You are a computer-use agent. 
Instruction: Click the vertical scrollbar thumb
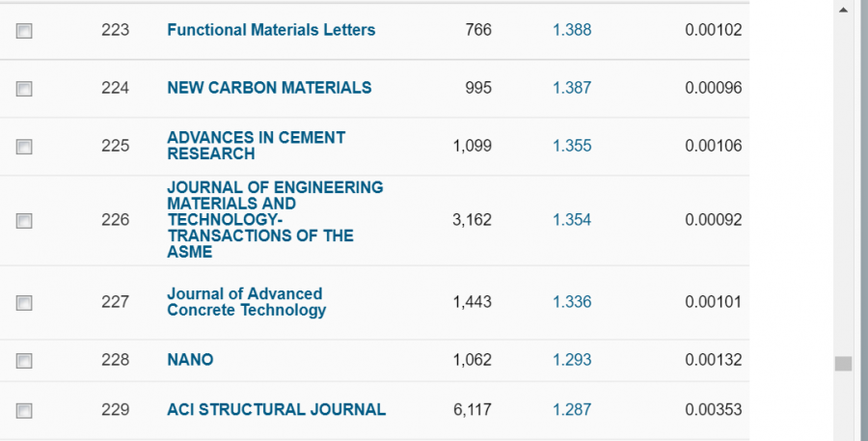tap(844, 364)
